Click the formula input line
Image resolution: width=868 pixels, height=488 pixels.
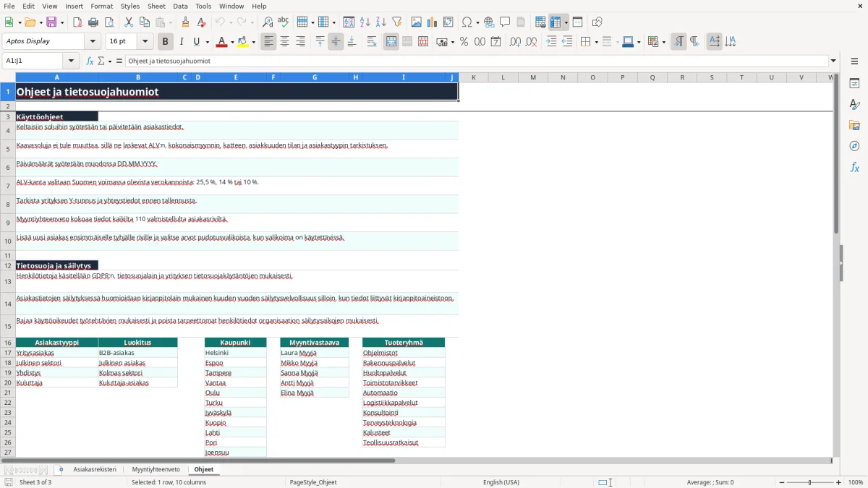pyautogui.click(x=476, y=61)
